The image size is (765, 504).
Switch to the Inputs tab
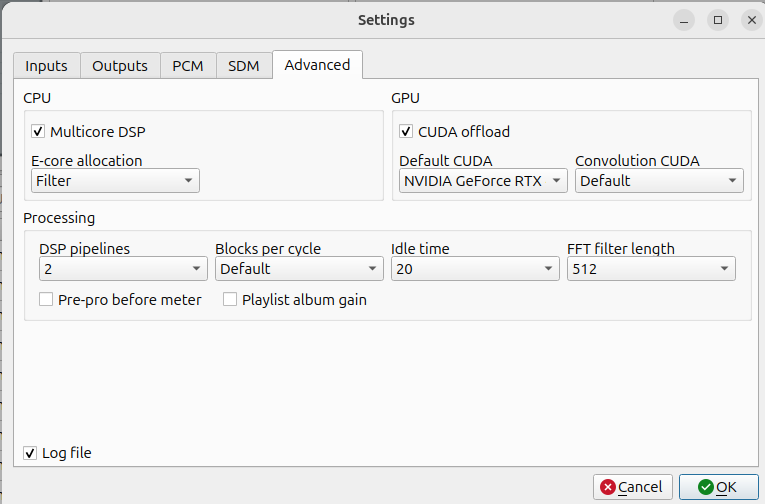(x=46, y=66)
